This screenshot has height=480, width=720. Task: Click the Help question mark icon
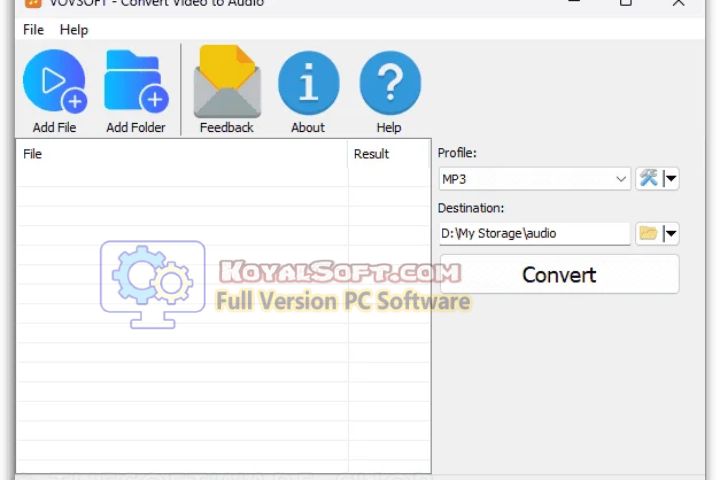coord(390,83)
